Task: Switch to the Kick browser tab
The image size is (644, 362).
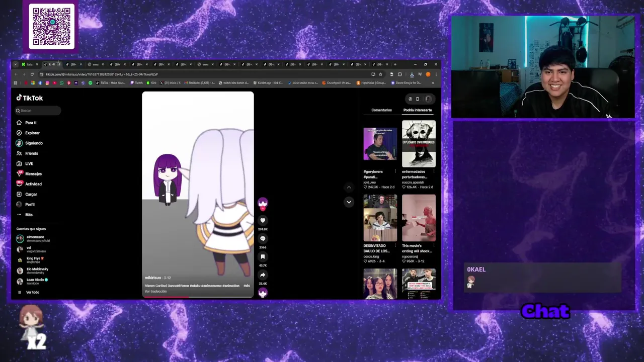Action: [29, 64]
